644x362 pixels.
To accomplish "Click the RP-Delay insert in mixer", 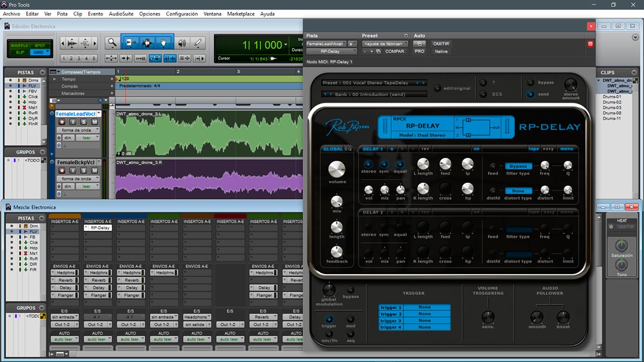I will (x=98, y=228).
